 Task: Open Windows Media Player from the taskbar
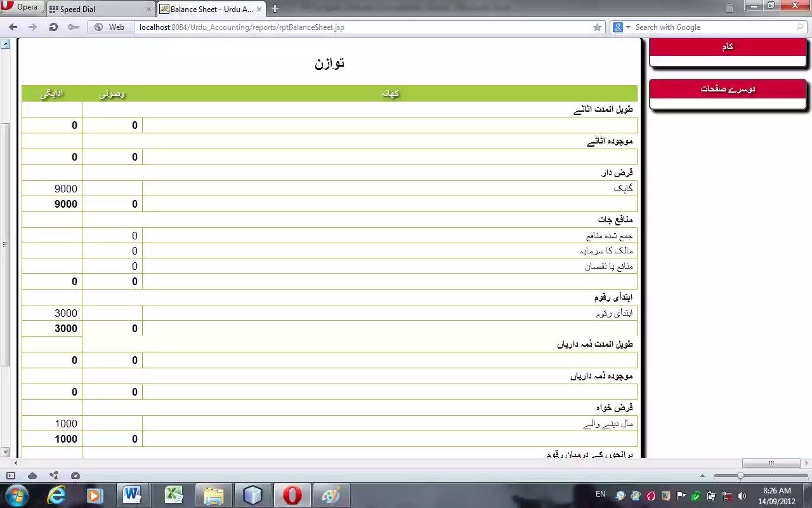(95, 495)
